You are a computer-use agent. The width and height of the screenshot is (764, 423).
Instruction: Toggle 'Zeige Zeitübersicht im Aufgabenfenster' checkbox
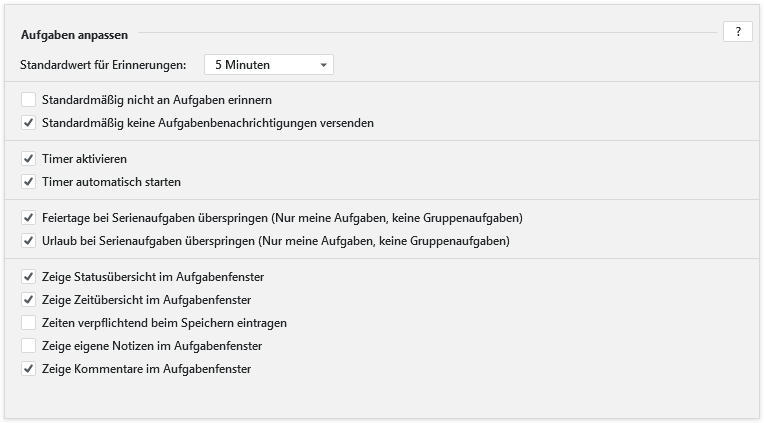coord(28,299)
